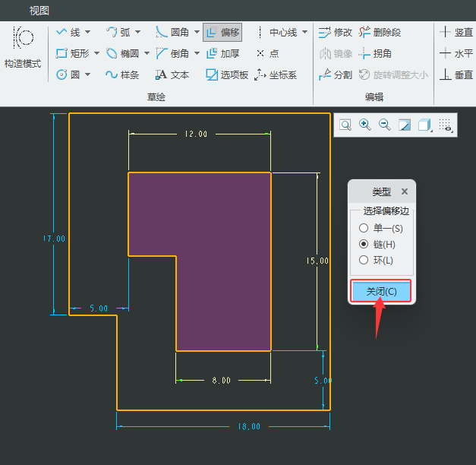Click the 8.00 dimension value
Viewport: 476px width, 465px height.
[x=222, y=380]
